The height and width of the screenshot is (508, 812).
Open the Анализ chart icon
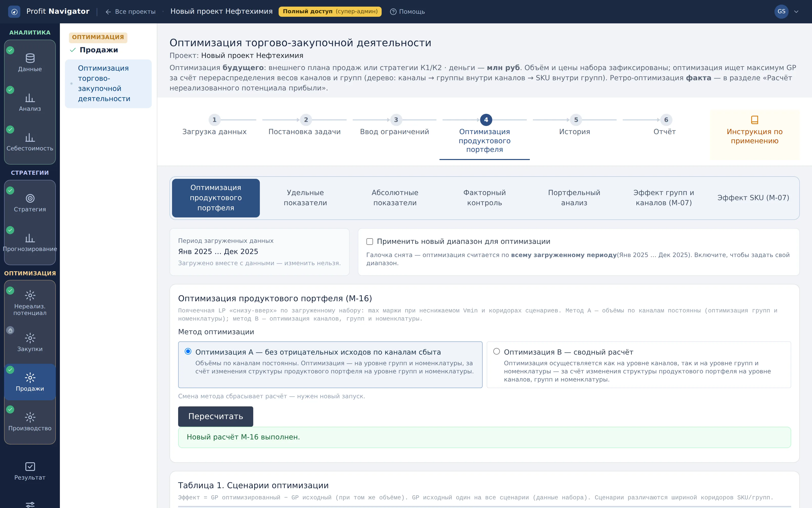pos(30,98)
